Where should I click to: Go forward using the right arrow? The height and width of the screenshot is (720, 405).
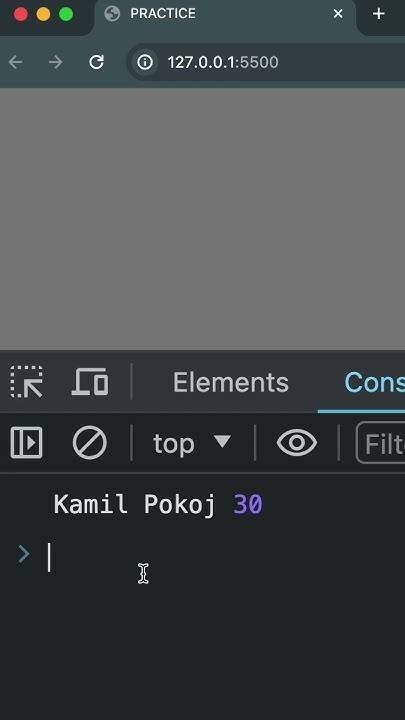(56, 62)
